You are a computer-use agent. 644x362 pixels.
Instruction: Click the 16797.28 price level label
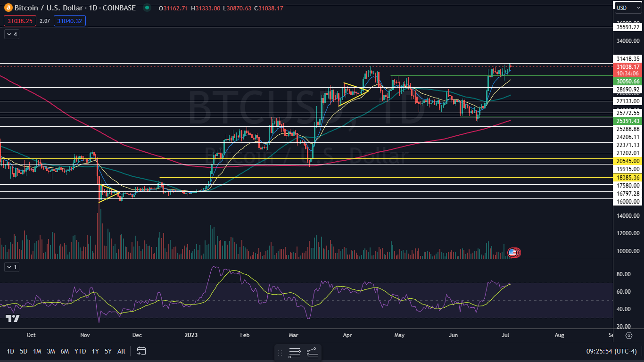coord(628,194)
